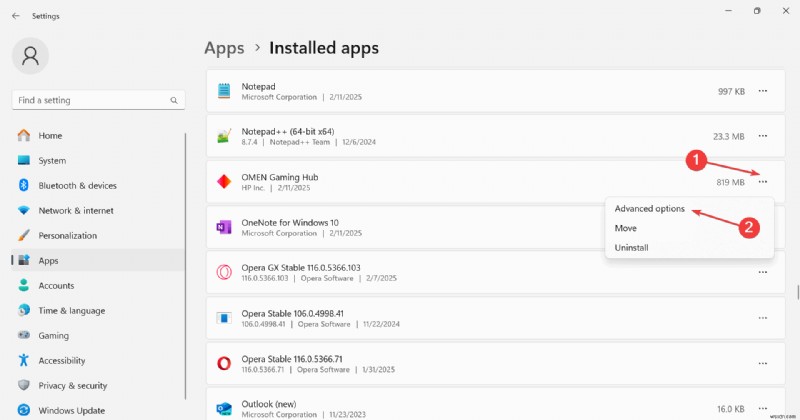Click the Windows Update arrows icon
This screenshot has width=800, height=420.
click(x=24, y=410)
